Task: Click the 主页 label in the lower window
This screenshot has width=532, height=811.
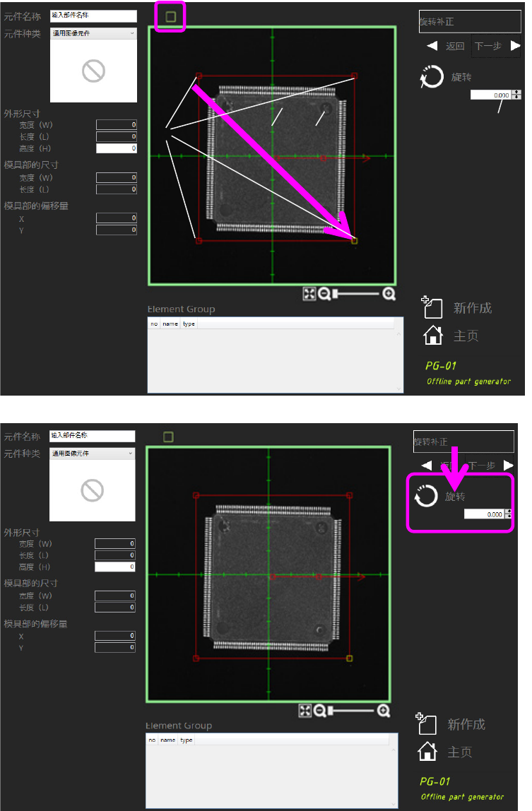Action: tap(459, 752)
